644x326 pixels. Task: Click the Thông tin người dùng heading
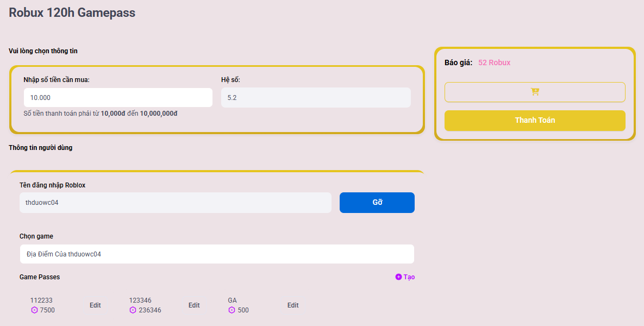click(x=41, y=148)
